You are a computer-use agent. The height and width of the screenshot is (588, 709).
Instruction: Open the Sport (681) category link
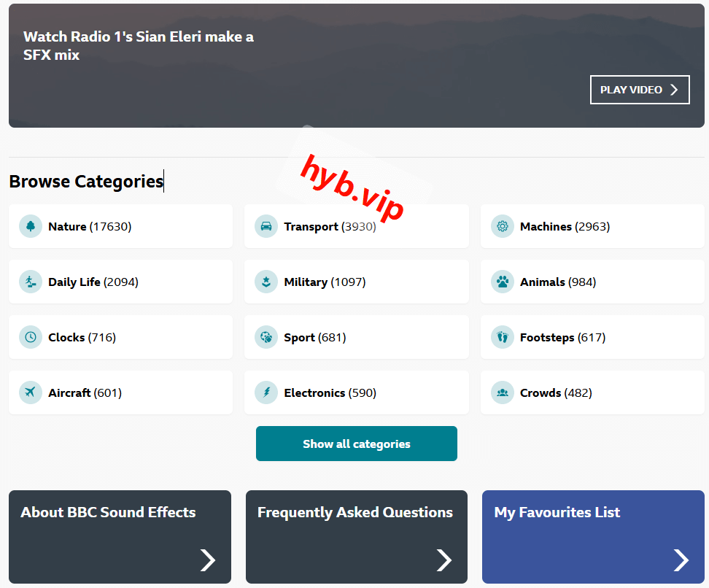point(315,337)
